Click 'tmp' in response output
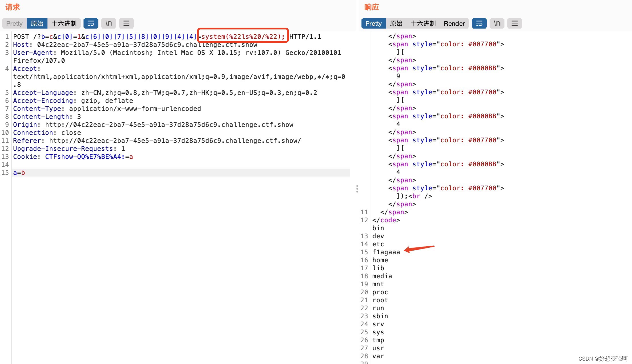The image size is (632, 364). coord(378,340)
